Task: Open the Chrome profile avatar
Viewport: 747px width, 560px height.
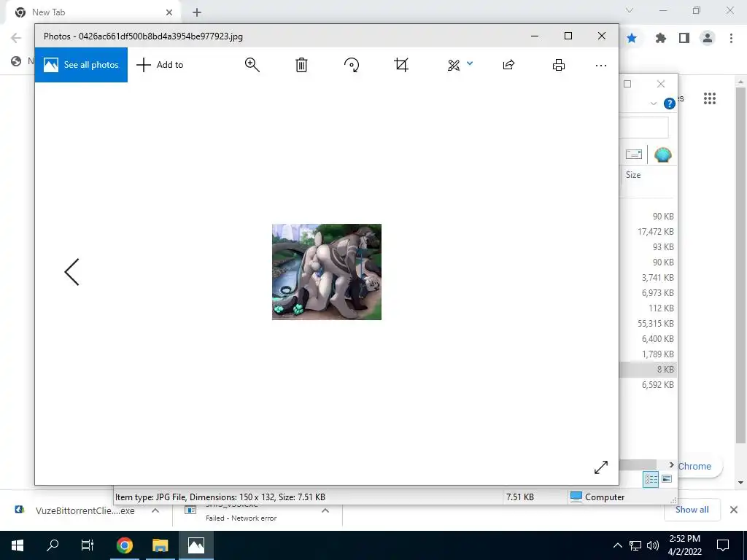Action: (x=708, y=38)
